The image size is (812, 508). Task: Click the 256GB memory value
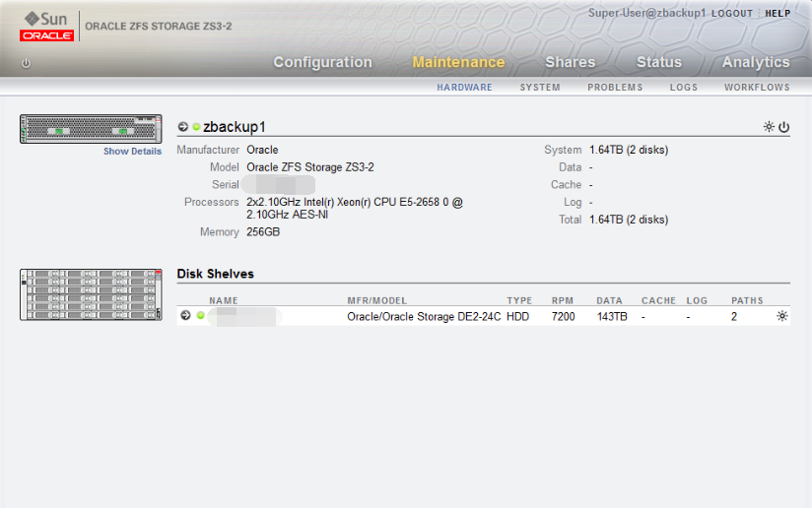coord(263,231)
